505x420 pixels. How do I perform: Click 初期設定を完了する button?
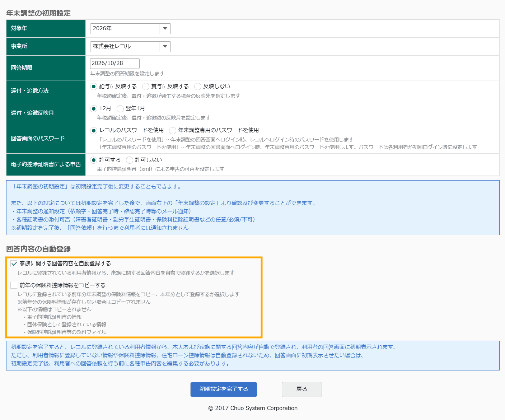[x=224, y=389]
